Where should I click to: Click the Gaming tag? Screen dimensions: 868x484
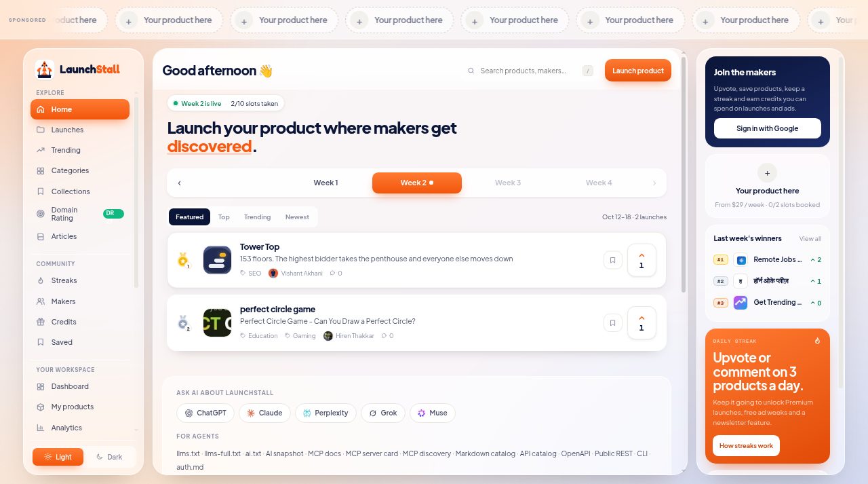coord(300,336)
